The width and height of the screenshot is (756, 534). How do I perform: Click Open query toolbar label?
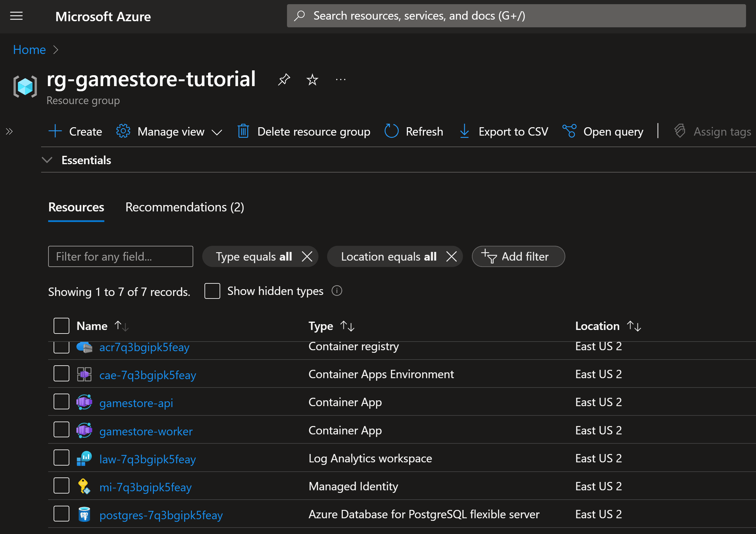(613, 131)
